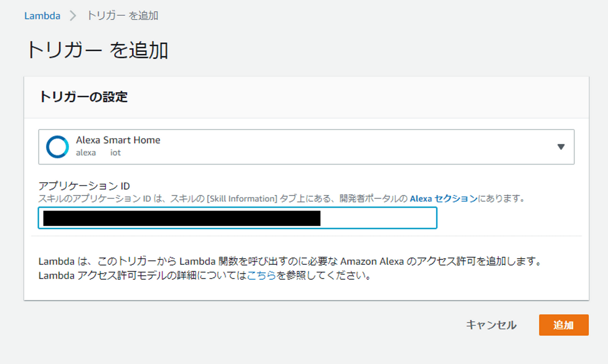Go to Lambda breadcrumb link
The height and width of the screenshot is (364, 608).
42,16
